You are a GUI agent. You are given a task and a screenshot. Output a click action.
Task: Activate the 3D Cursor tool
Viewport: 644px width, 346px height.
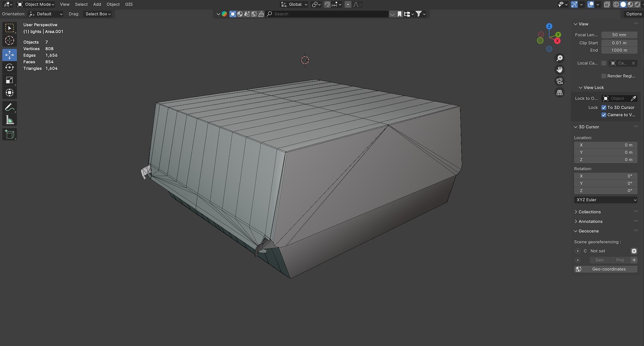pos(9,41)
